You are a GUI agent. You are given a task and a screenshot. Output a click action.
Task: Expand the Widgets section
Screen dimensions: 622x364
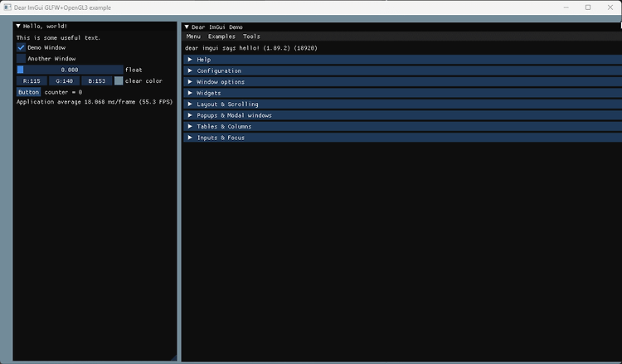(x=402, y=93)
